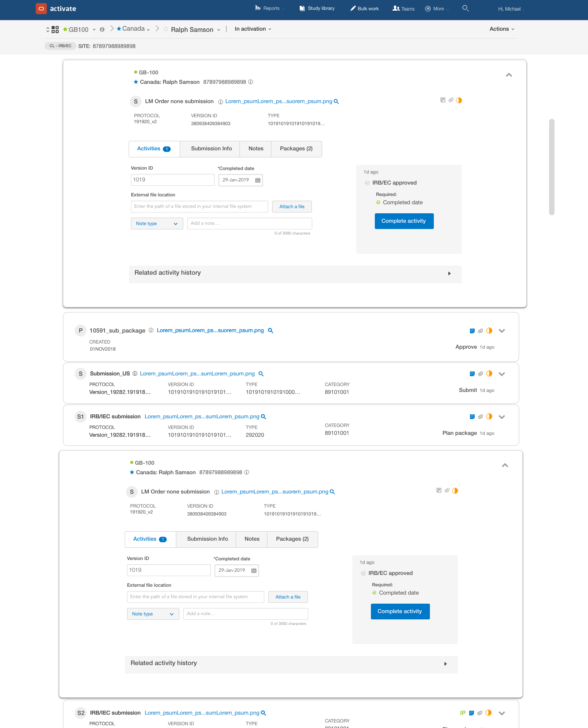588x728 pixels.
Task: Preview the 10591_sub_package file with the magnifier
Action: tap(271, 331)
